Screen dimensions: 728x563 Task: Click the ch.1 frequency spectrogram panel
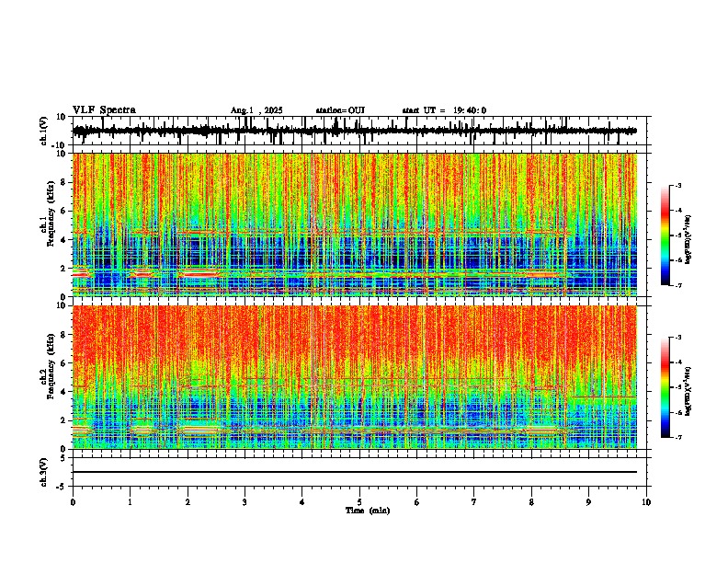[x=355, y=224]
